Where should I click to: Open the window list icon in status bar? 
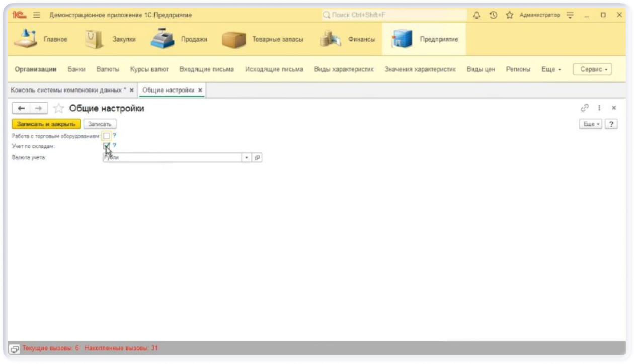[15, 348]
